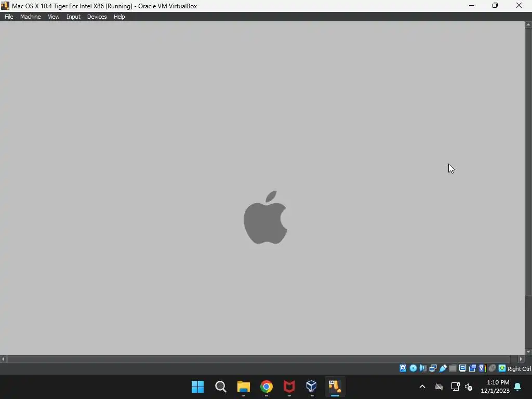
Task: Open the Windows Start menu
Action: pos(197,387)
